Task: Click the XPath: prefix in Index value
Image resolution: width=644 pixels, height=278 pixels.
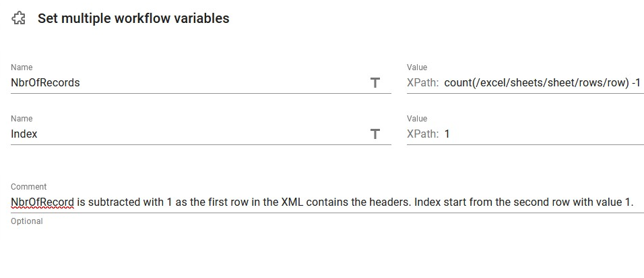Action: pos(422,134)
